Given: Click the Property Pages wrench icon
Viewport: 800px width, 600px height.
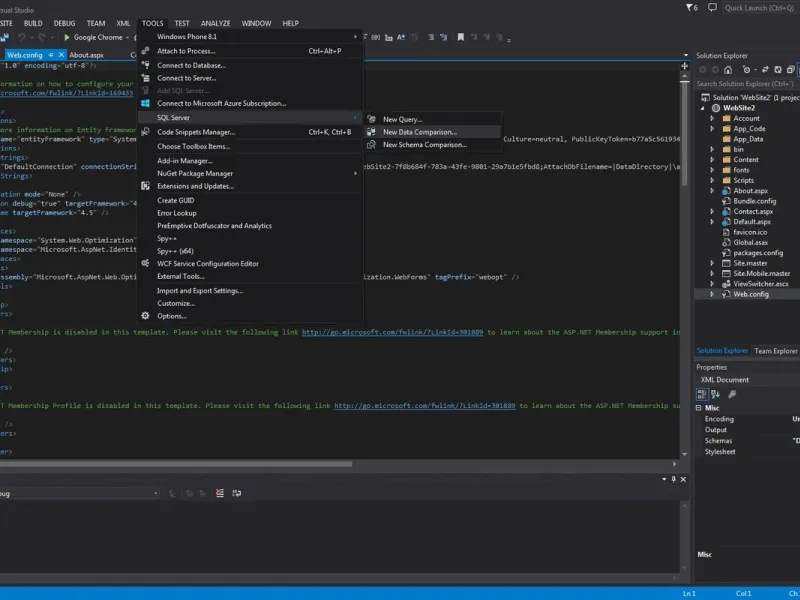Looking at the screenshot, I should point(731,394).
